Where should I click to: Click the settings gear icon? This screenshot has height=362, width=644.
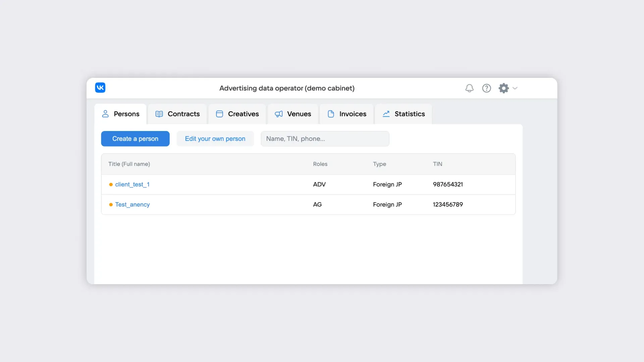[503, 88]
